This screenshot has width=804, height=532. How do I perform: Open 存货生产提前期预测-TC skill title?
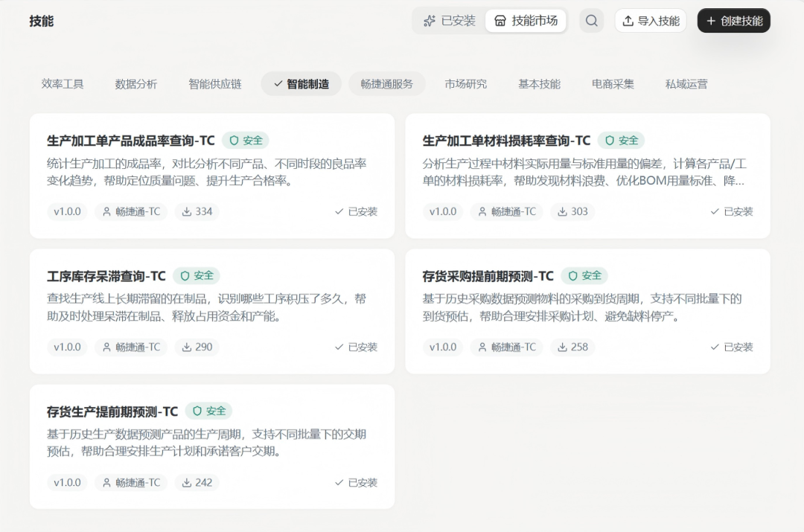pyautogui.click(x=112, y=411)
